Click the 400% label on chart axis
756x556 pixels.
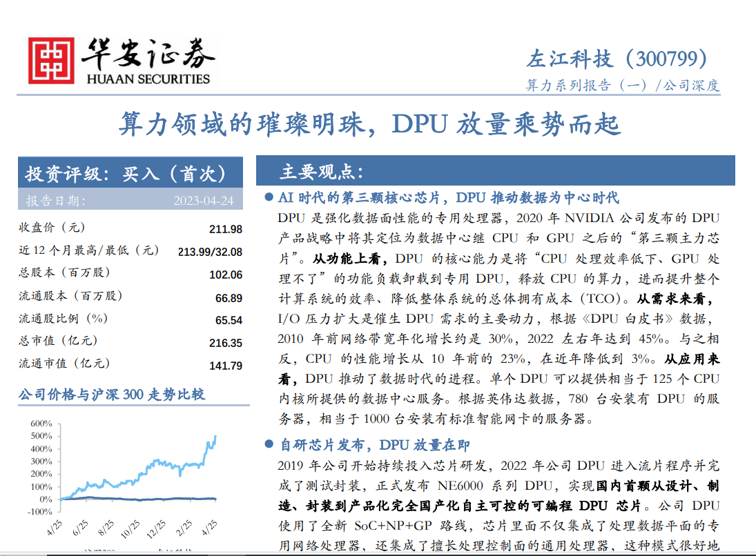coord(41,449)
